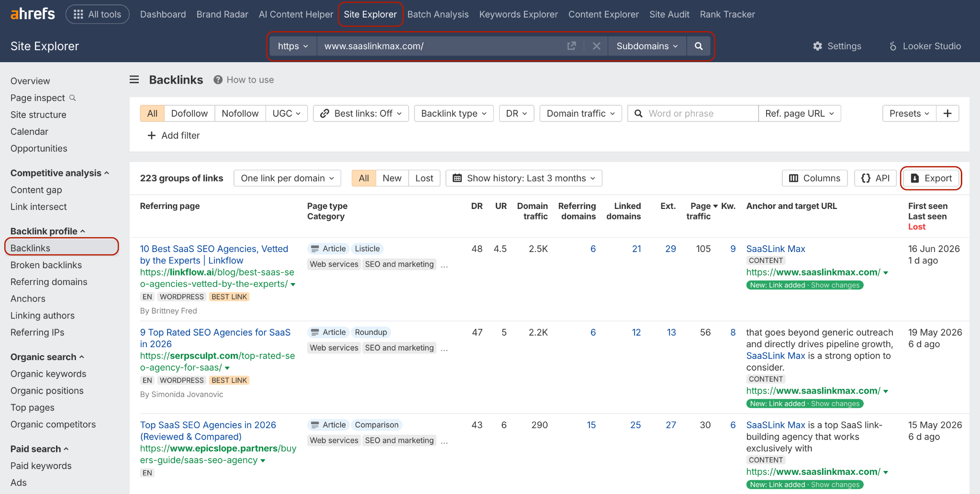Viewport: 980px width, 494px height.
Task: Select All in the New/Lost toggle
Action: tap(364, 178)
